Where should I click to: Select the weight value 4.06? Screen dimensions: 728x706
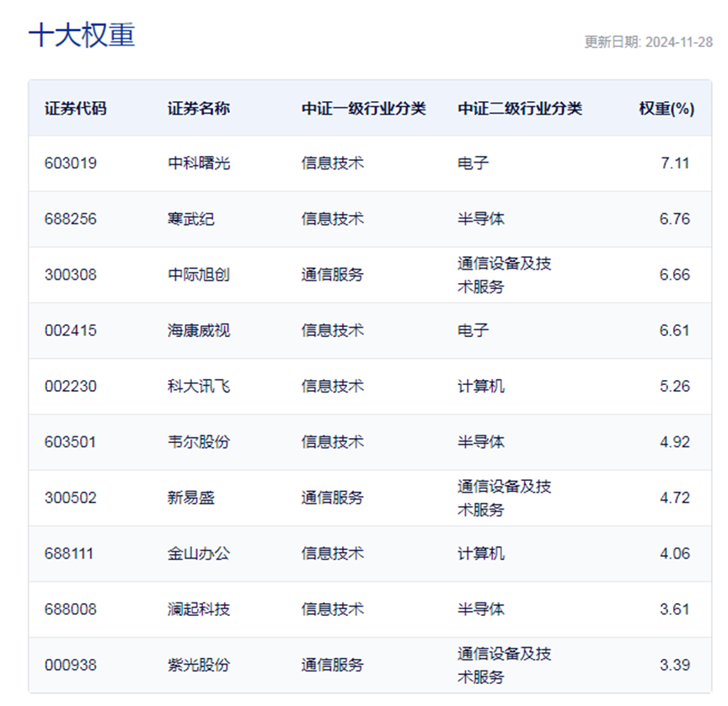pos(675,554)
